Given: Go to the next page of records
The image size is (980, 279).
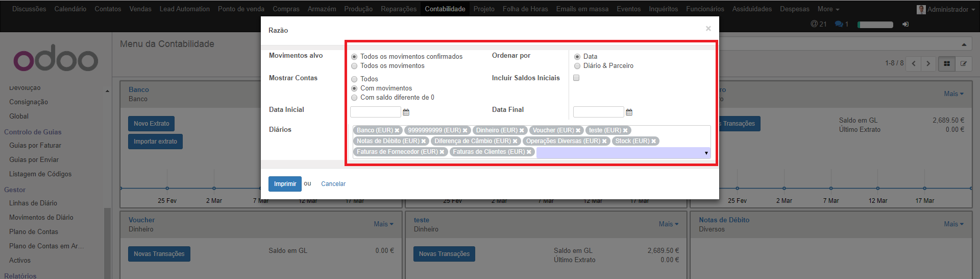Looking at the screenshot, I should [x=928, y=64].
